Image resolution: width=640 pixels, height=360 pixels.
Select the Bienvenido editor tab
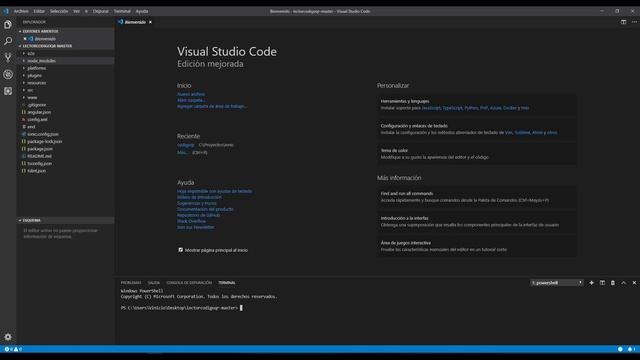pos(135,22)
